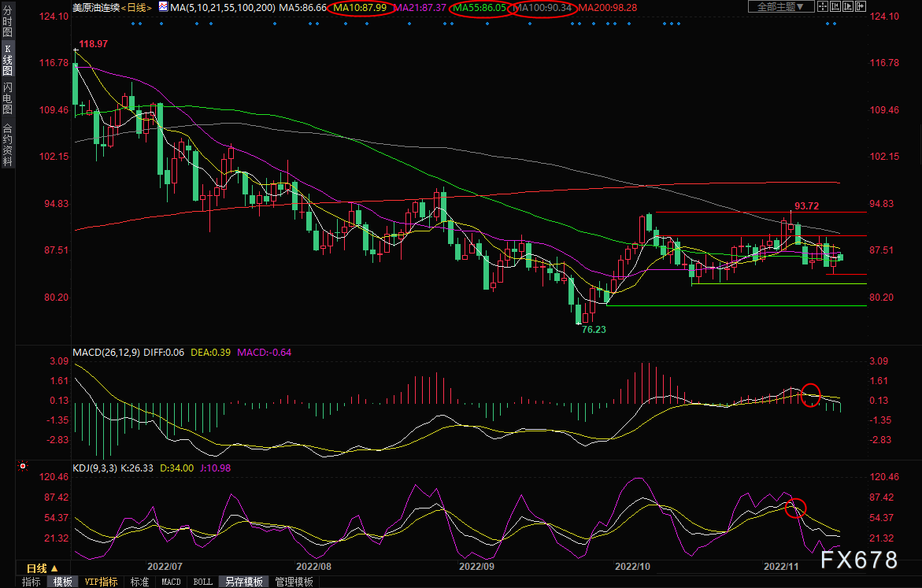Click the 美原油连续 contract title
The image size is (922, 588).
click(96, 8)
